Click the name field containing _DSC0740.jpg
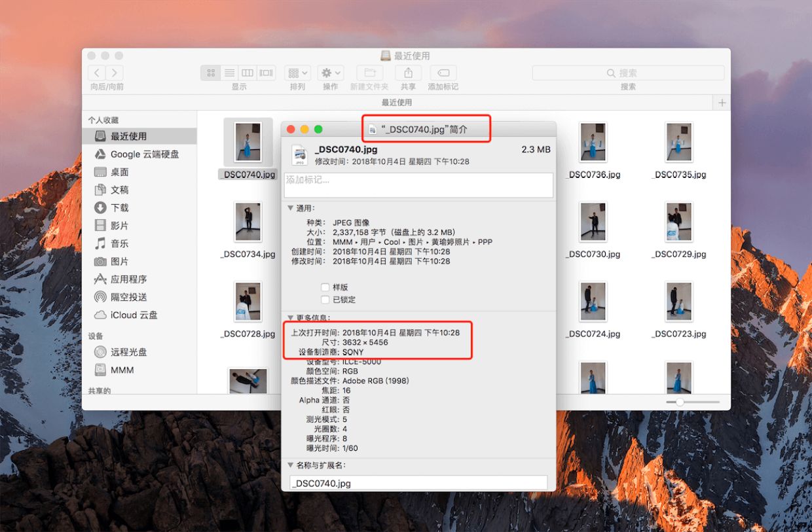 [x=418, y=483]
